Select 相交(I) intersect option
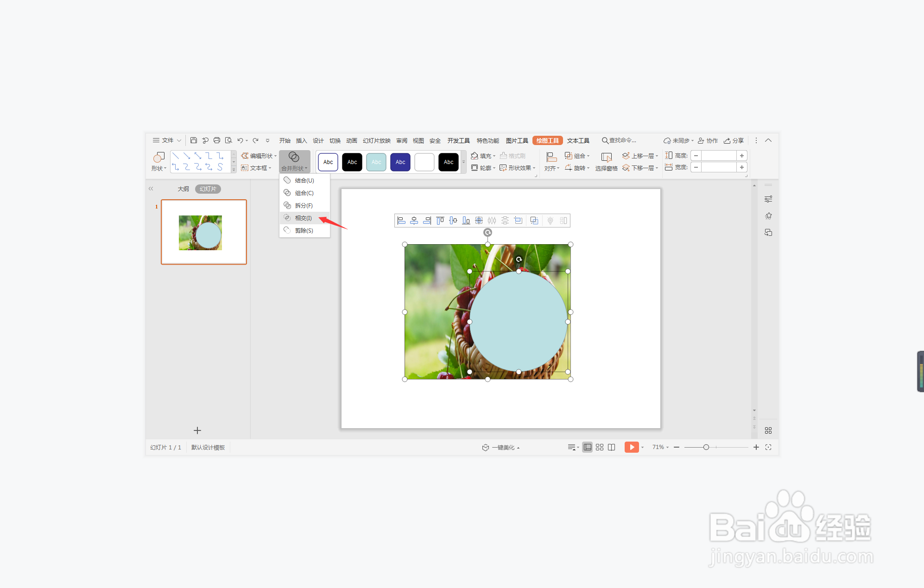The height and width of the screenshot is (588, 924). (304, 218)
